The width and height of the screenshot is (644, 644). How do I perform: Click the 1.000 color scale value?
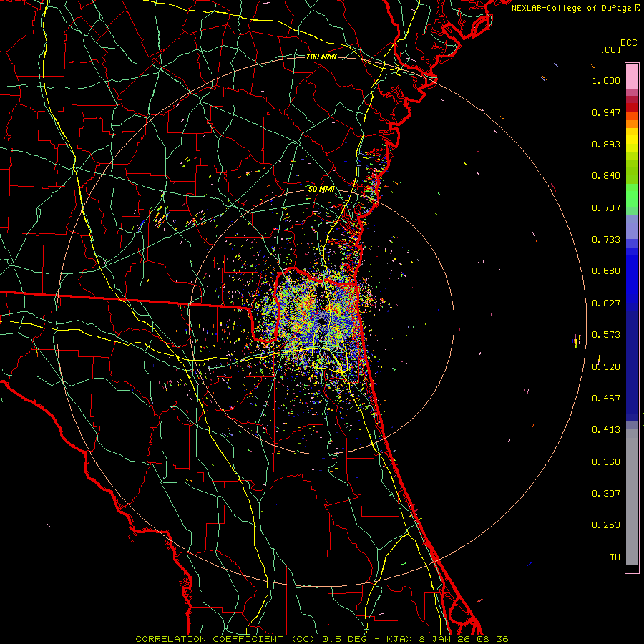tap(606, 80)
